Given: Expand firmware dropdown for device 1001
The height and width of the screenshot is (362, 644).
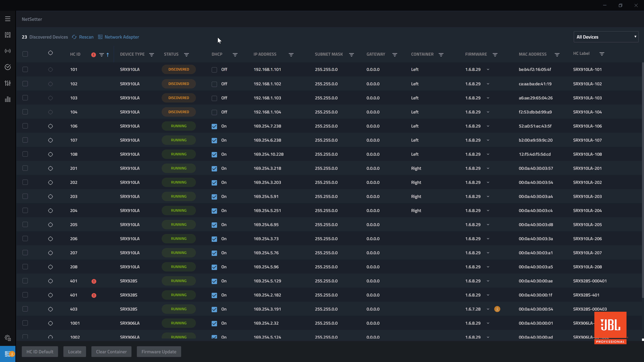Looking at the screenshot, I should tap(488, 323).
